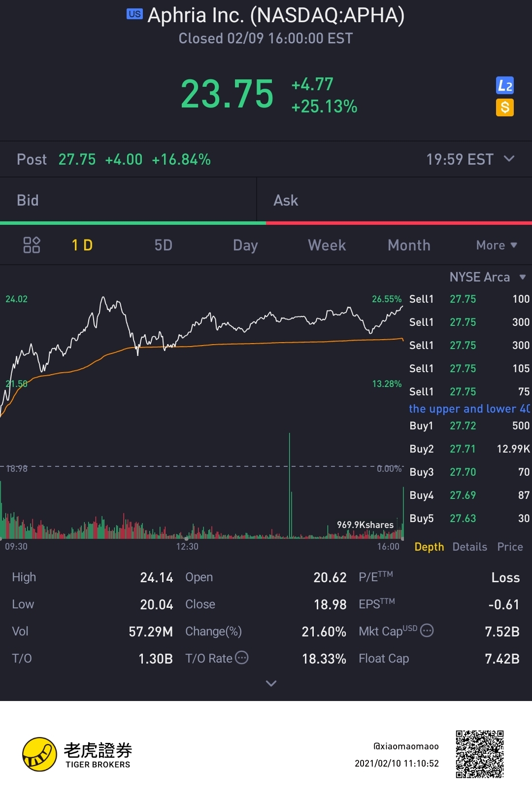Tap the green bid ratio bar
The height and width of the screenshot is (808, 532).
(133, 223)
